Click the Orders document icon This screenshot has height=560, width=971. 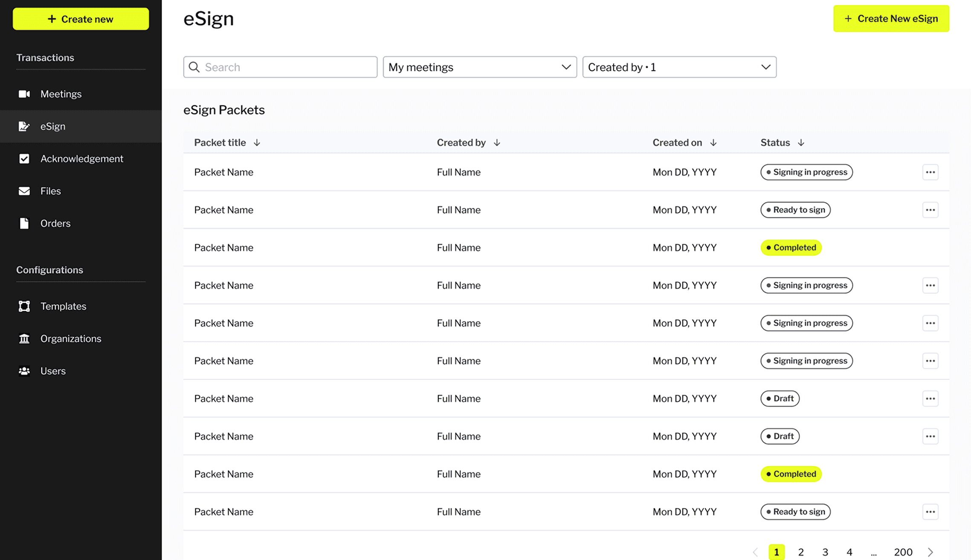coord(24,223)
